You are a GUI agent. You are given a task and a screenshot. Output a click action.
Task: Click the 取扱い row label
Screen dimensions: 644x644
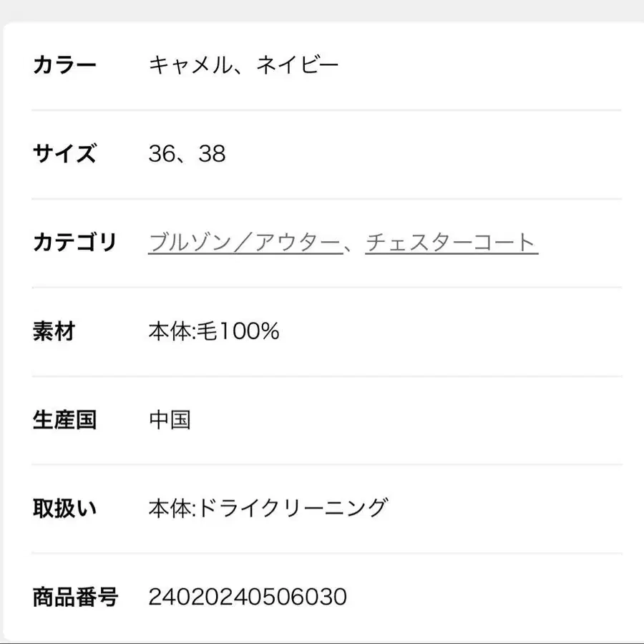64,508
